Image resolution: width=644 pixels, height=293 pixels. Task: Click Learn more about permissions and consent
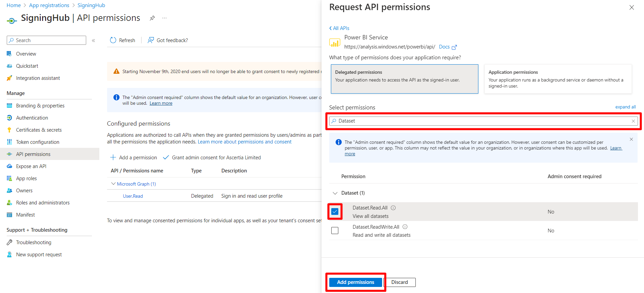[244, 142]
